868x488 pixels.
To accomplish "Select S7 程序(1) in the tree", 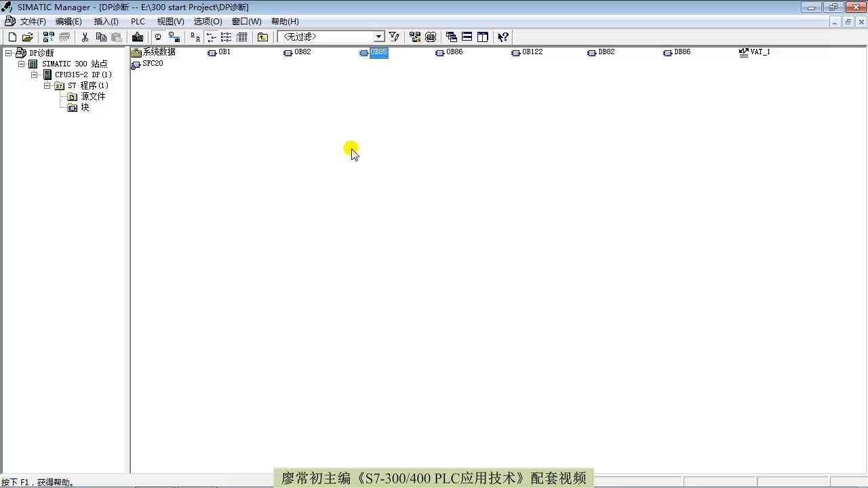I will 88,85.
